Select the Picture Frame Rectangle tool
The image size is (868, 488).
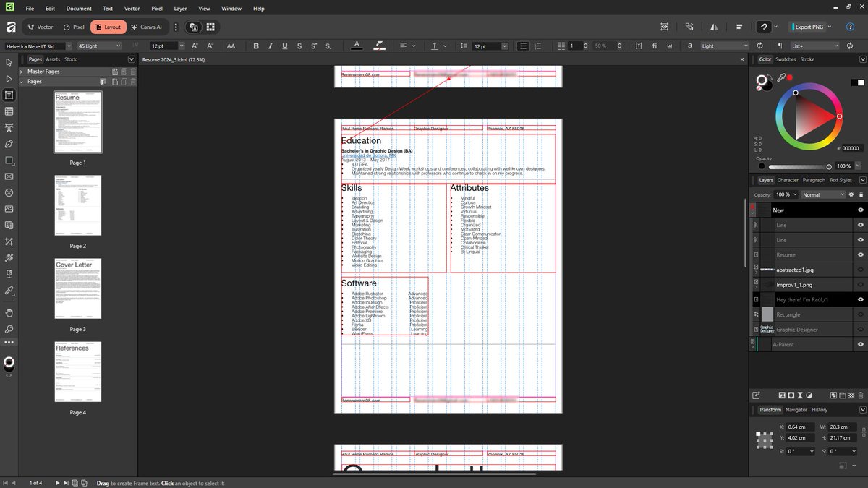[x=9, y=176]
